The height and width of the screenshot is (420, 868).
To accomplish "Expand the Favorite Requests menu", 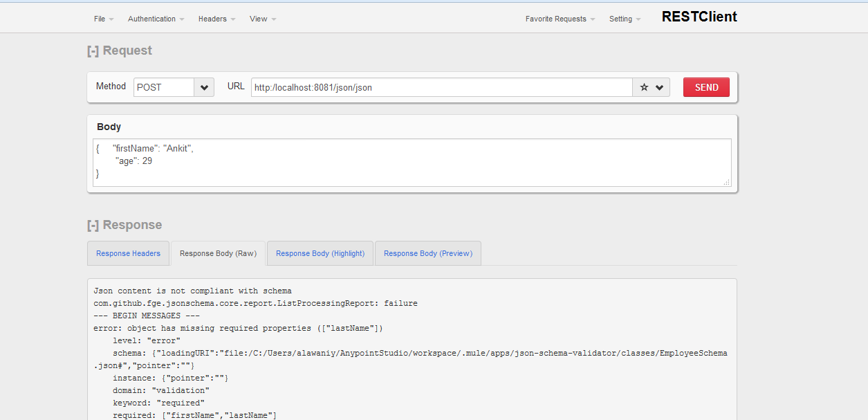I will [560, 19].
